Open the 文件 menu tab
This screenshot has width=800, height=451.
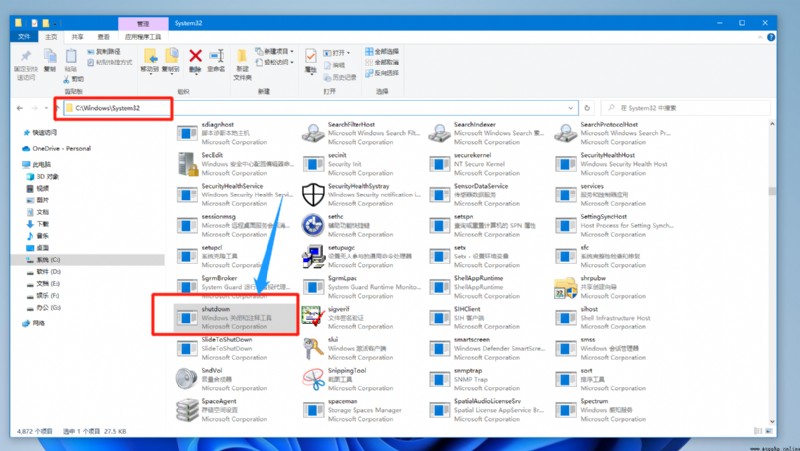(24, 37)
